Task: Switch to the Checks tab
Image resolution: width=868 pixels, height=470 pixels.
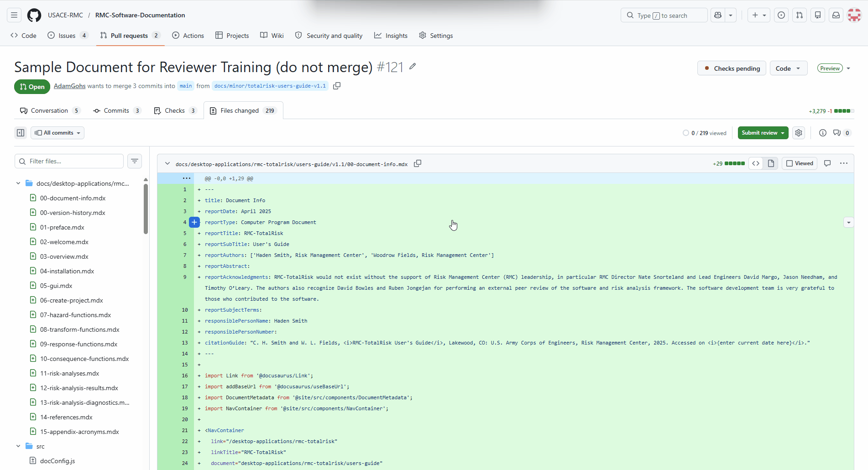Action: click(175, 110)
